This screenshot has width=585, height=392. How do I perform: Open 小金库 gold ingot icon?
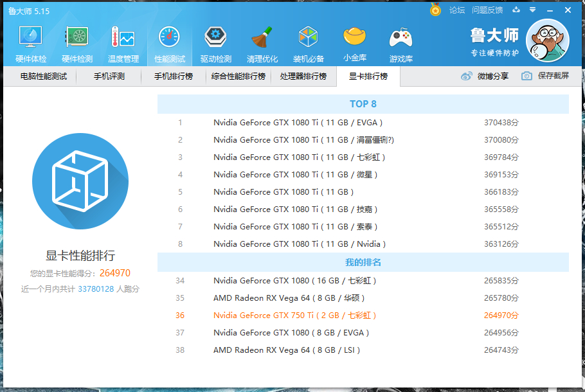(355, 44)
